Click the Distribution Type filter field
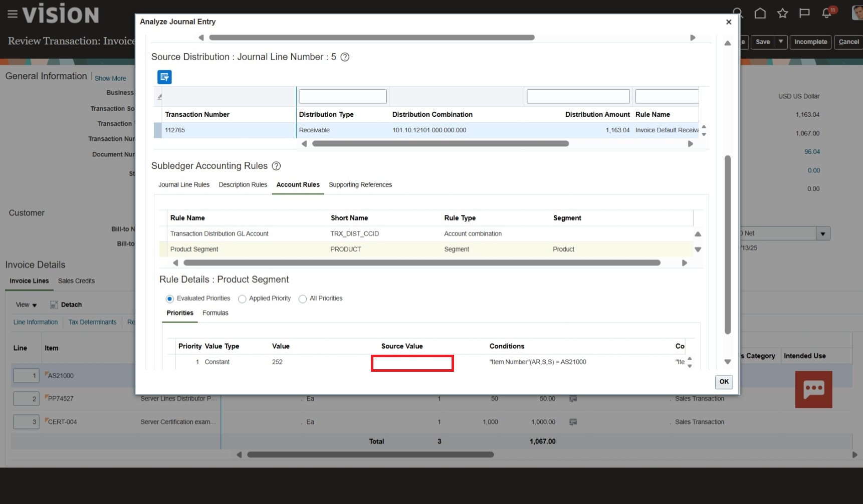863x504 pixels. [343, 96]
